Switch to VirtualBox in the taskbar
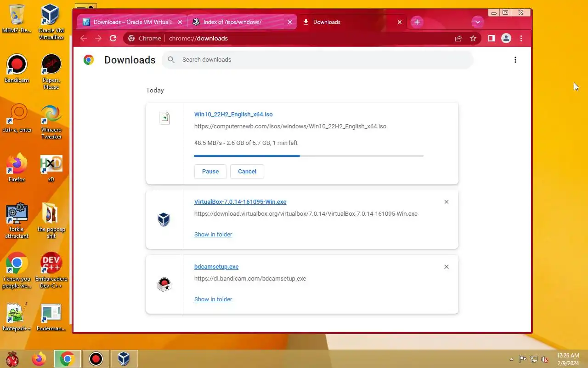588x368 pixels. click(124, 359)
